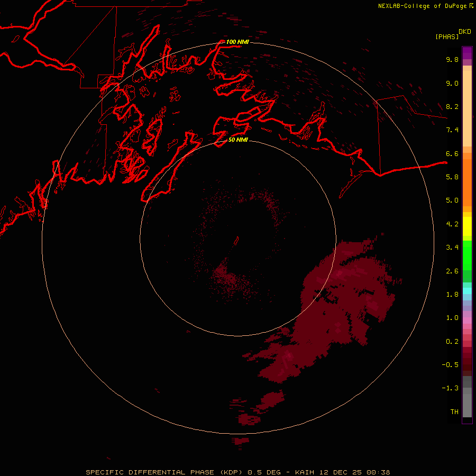This screenshot has height=476, width=476.
Task: Click the 0.2 scale value
Action: (x=452, y=342)
